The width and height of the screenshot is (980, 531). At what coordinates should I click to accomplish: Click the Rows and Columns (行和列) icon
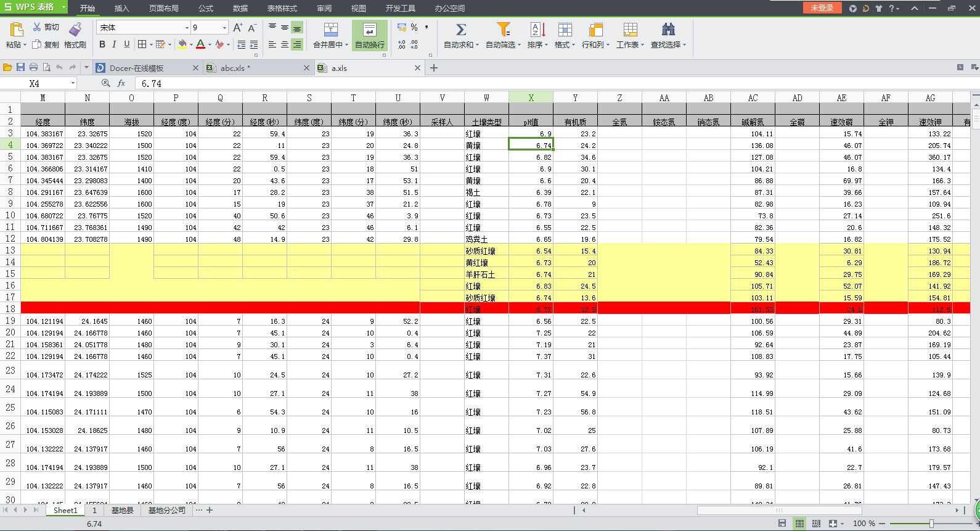tap(595, 30)
